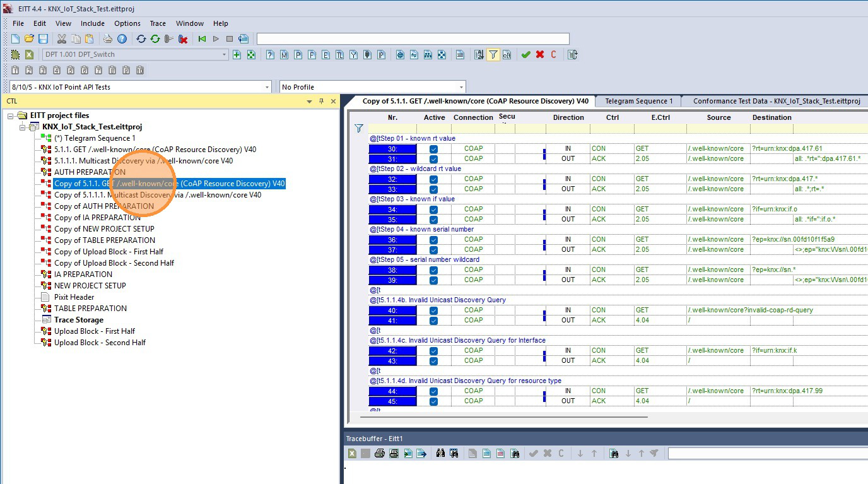Screen dimensions: 868x484
Task: Click memory slot 1 icon
Action: (x=15, y=70)
